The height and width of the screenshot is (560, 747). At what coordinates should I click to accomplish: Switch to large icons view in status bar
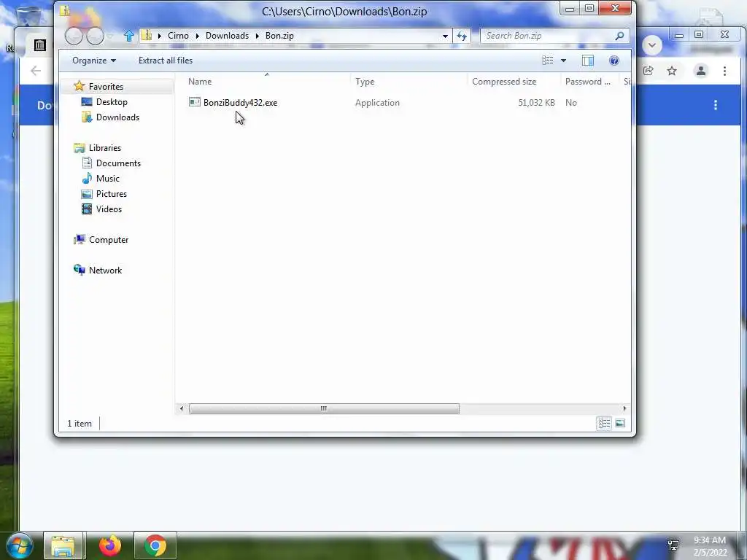tap(620, 424)
